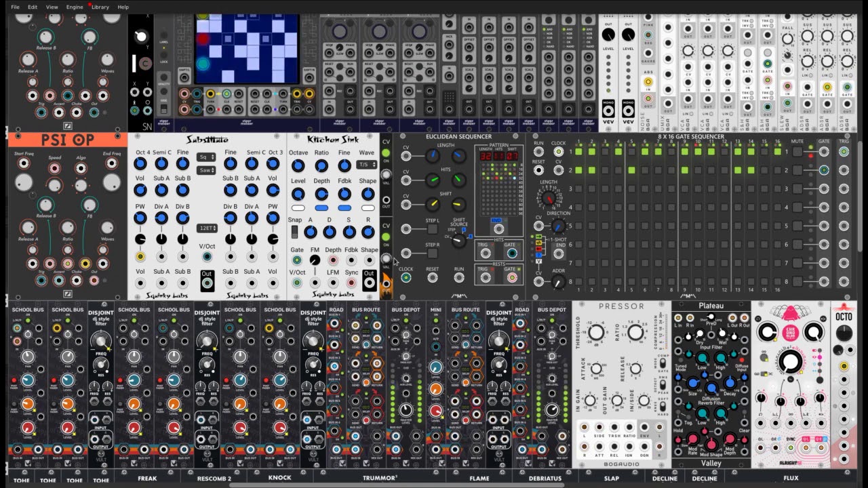Open Kitchen Sink Wave T/S dropdown
The width and height of the screenshot is (868, 488).
[x=367, y=165]
